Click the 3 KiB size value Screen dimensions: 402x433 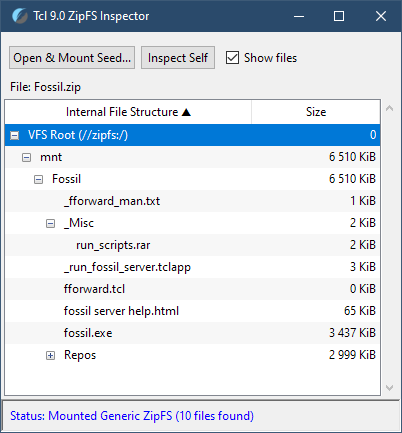(x=363, y=267)
